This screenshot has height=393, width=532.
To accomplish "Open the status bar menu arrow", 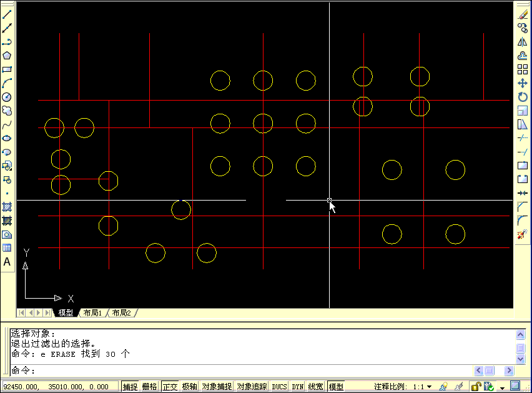I will 502,387.
